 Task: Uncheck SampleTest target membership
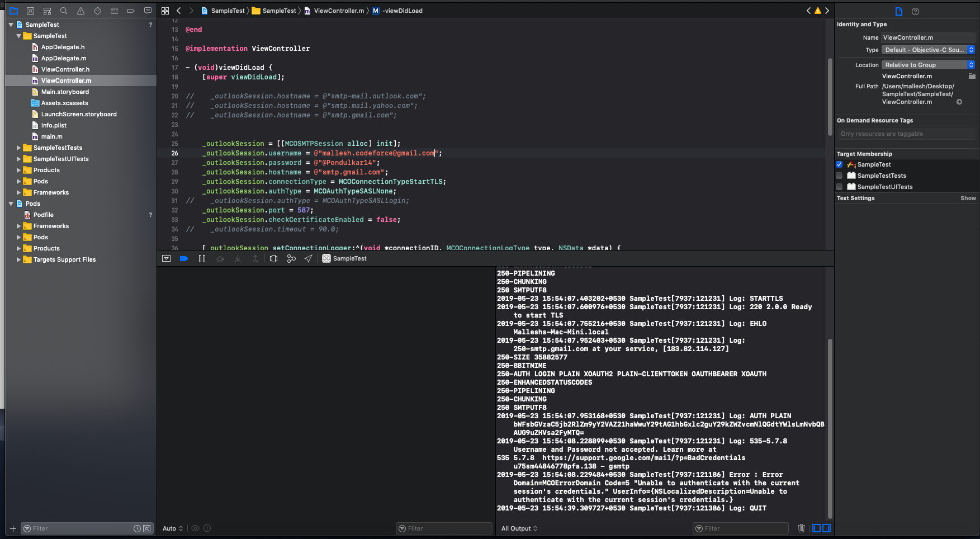pos(839,164)
